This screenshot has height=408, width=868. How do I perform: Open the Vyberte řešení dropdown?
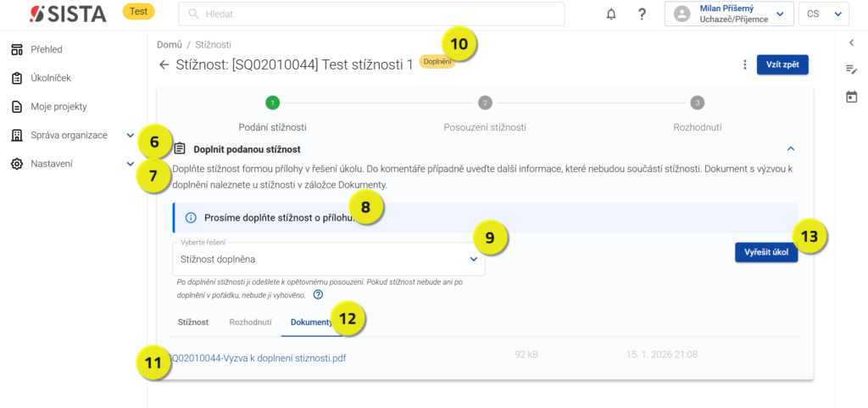coord(328,258)
